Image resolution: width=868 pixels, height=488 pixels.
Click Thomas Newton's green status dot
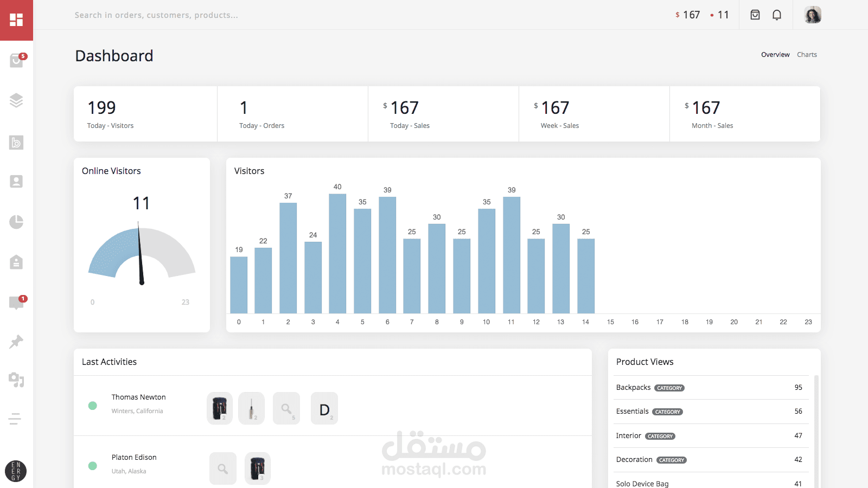pos(93,406)
